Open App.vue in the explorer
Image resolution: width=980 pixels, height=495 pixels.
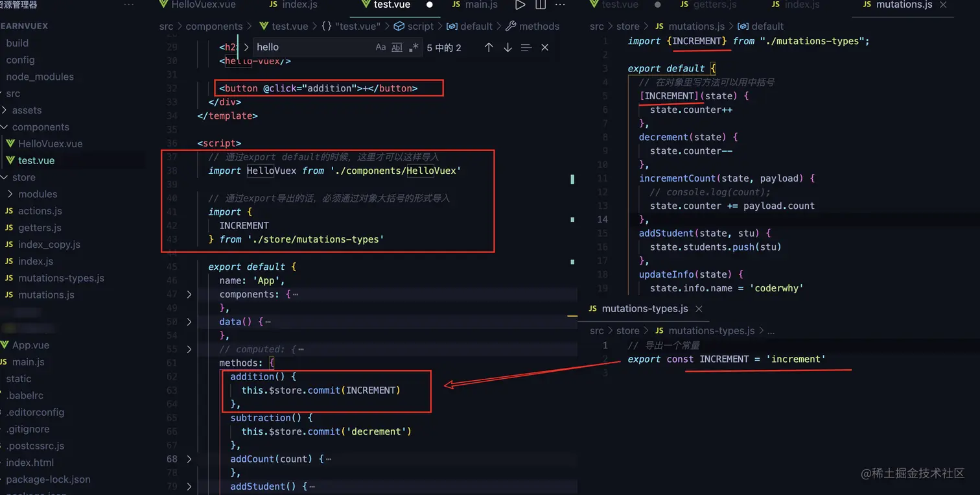[30, 345]
